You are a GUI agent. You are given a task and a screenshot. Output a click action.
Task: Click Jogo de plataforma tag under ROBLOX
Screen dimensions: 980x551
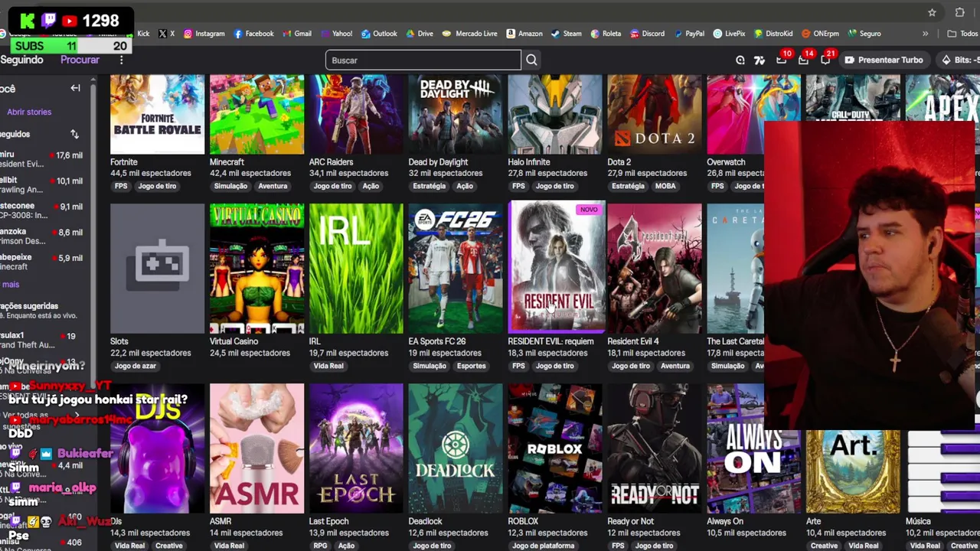[544, 546]
